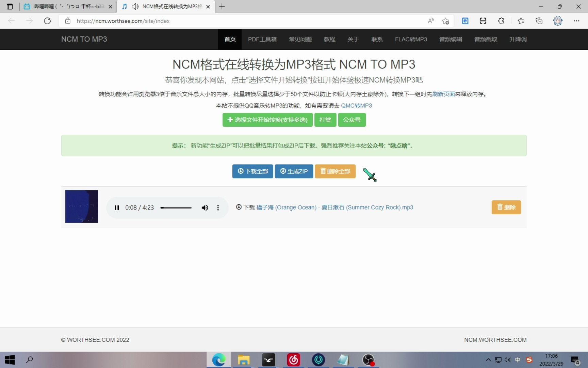Open the Edge settings menu with three dots
Screen dimensions: 588x368
[576, 21]
